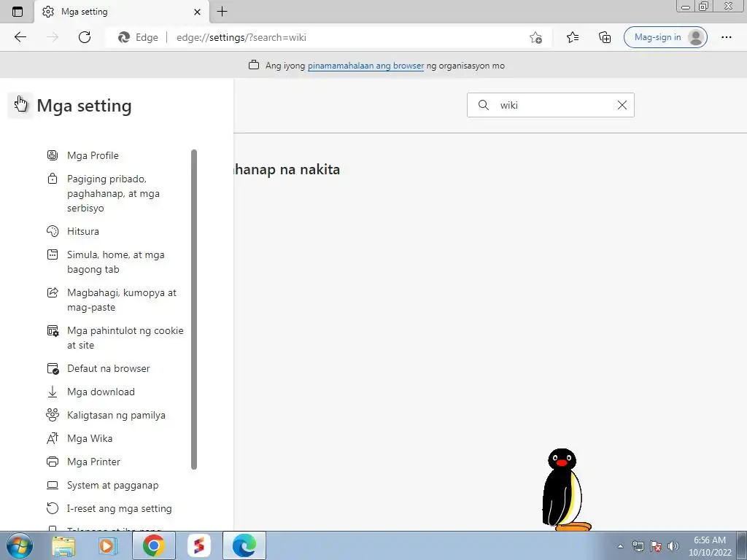747x560 pixels.
Task: Clear the settings search with X
Action: [x=622, y=105]
